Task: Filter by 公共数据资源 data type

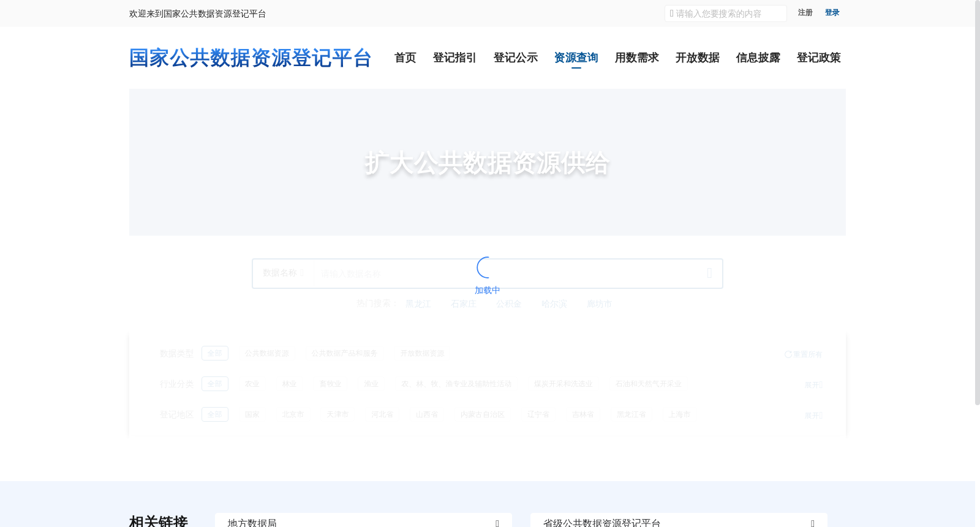Action: coord(267,353)
